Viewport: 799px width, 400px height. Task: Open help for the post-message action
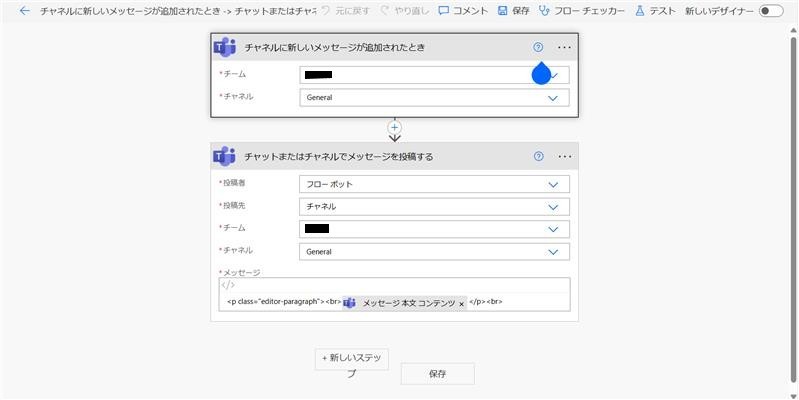click(539, 156)
